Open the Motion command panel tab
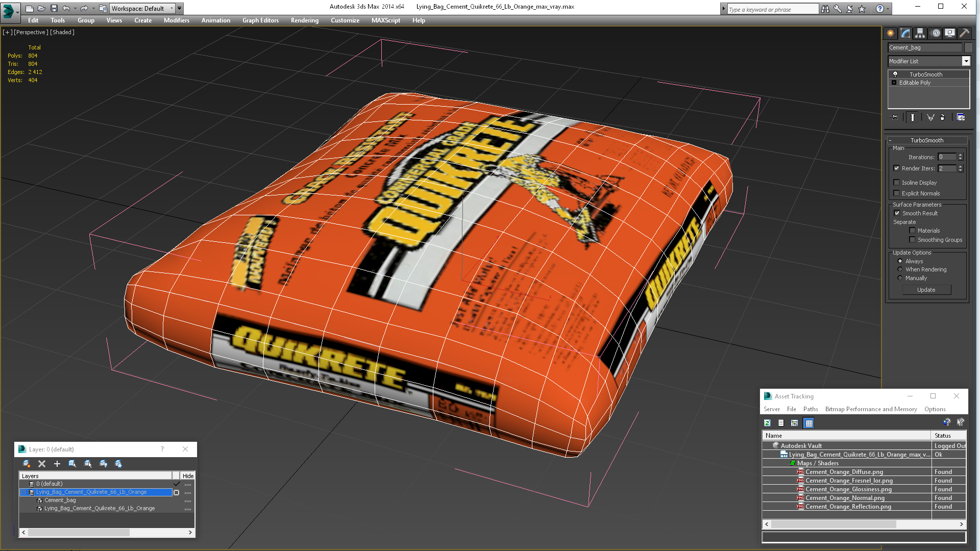This screenshot has width=980, height=551. point(935,33)
